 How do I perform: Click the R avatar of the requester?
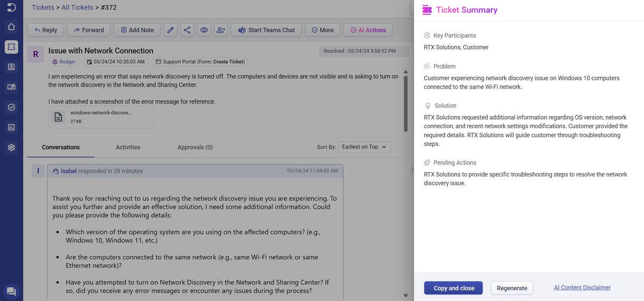(x=35, y=54)
